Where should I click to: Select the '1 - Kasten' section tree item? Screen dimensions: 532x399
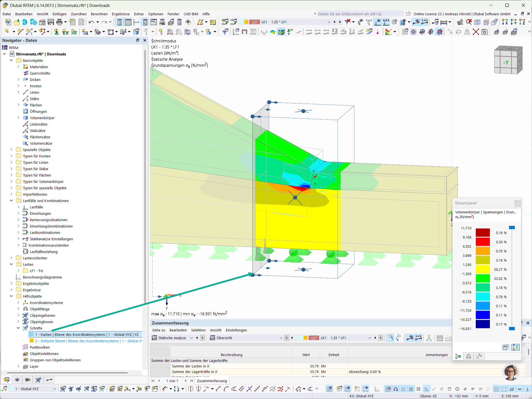85,334
